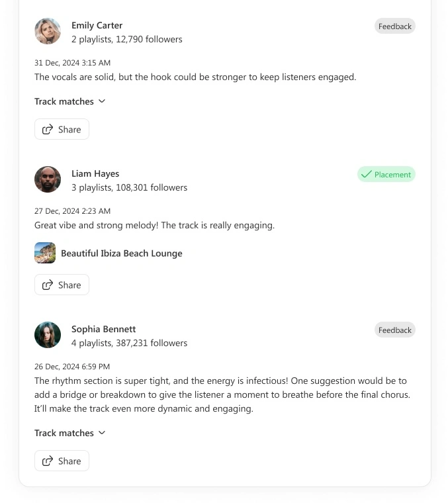Viewport: 448px width, 503px height.
Task: Click the Feedback badge on Emily Carter's review
Action: pyautogui.click(x=394, y=26)
